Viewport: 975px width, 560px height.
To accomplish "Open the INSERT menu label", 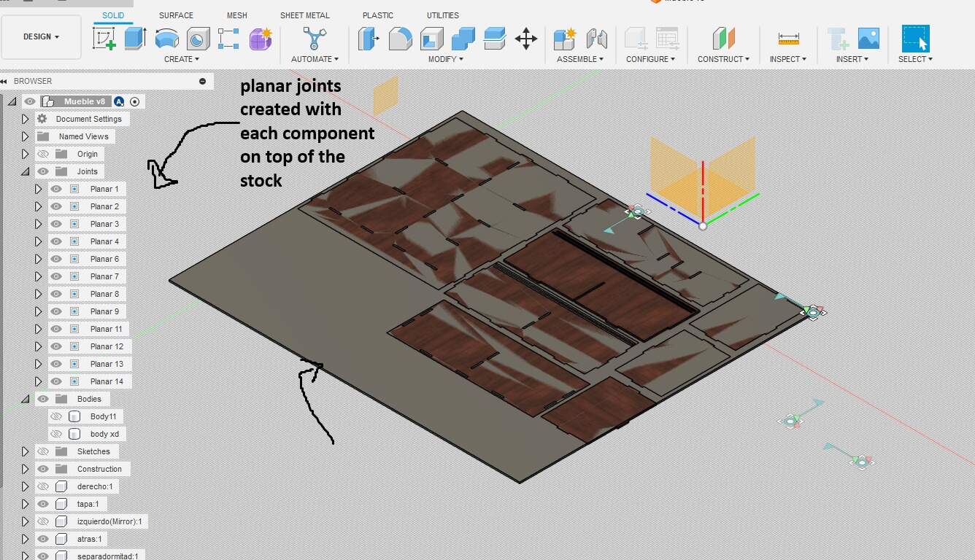I will pyautogui.click(x=852, y=59).
